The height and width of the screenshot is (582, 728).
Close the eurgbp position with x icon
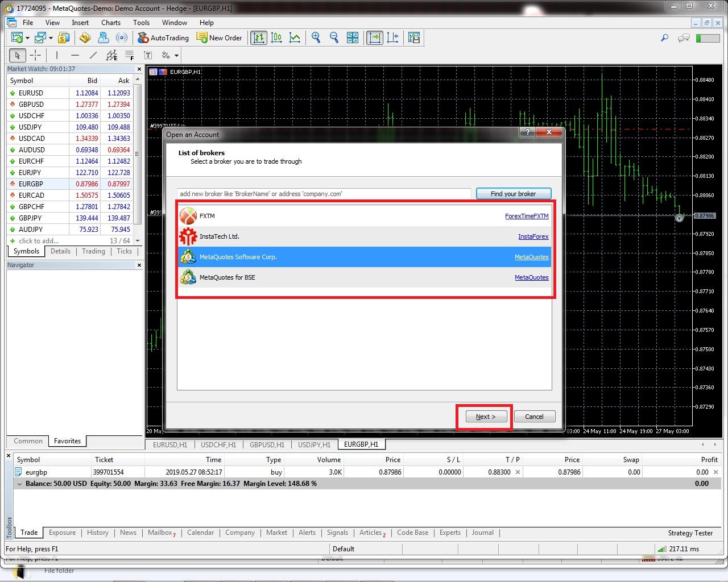pos(716,472)
